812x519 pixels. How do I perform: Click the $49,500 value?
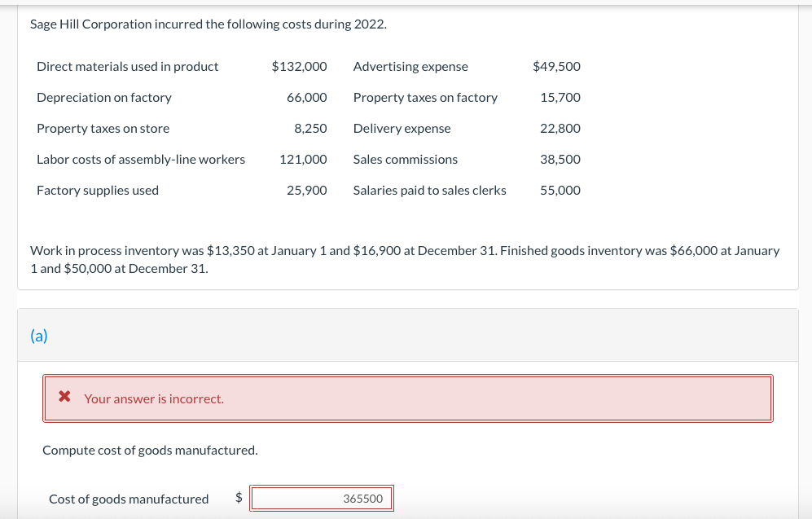pos(557,66)
